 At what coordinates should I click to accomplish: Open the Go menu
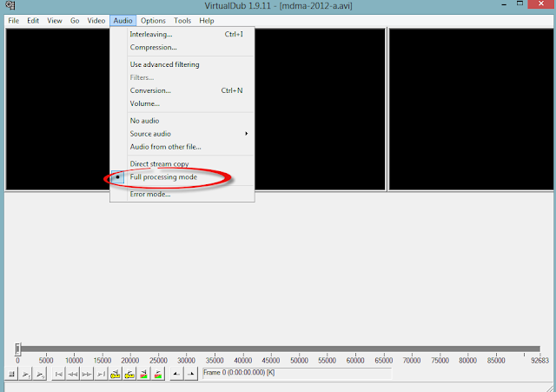[75, 21]
